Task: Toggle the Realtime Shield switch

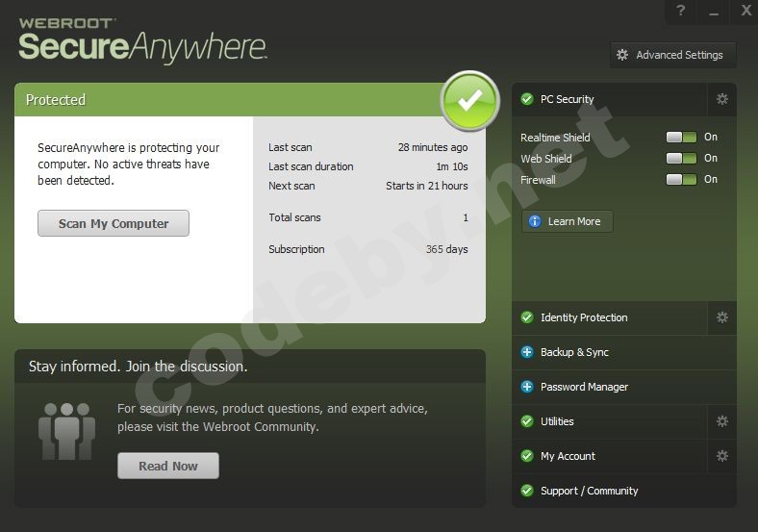Action: point(681,138)
